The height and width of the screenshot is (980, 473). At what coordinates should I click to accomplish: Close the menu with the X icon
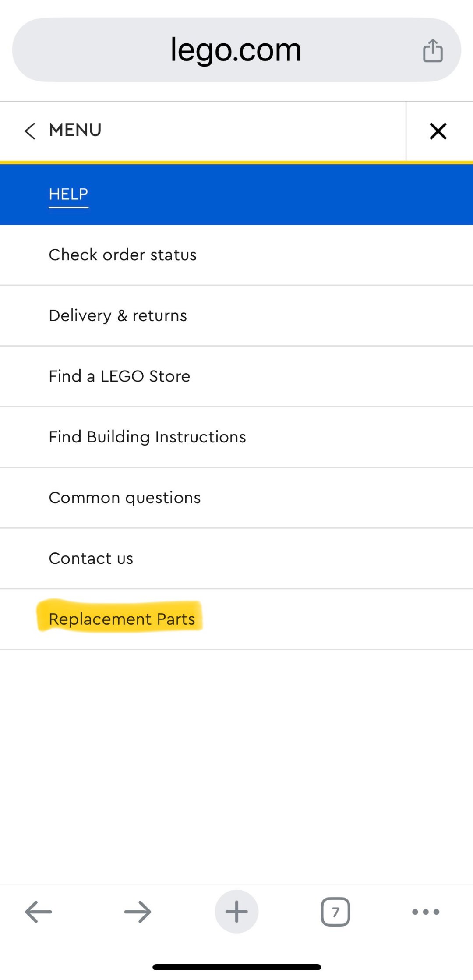[438, 131]
